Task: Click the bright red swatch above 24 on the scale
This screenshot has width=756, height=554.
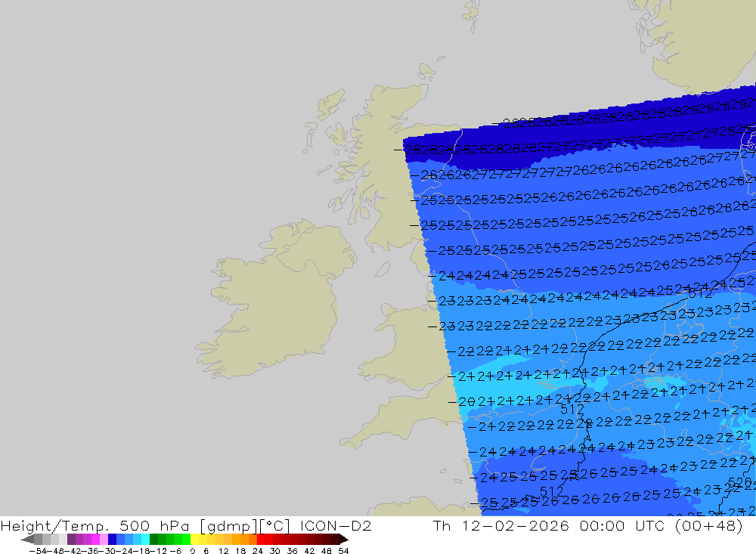Action: (261, 539)
